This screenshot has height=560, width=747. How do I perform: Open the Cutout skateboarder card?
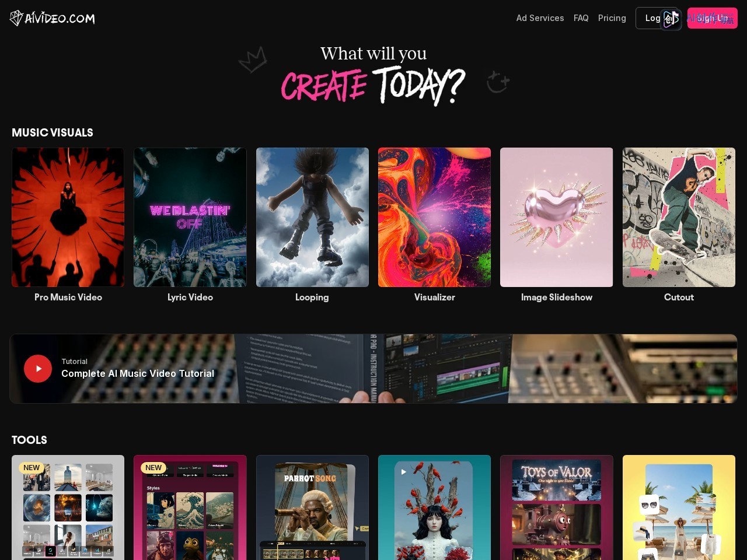pyautogui.click(x=679, y=217)
